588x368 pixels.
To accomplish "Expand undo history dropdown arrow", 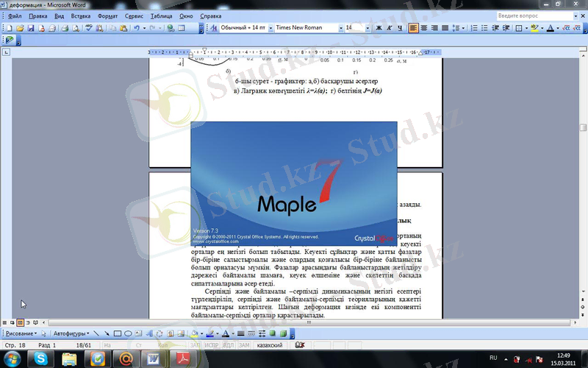I will click(144, 28).
